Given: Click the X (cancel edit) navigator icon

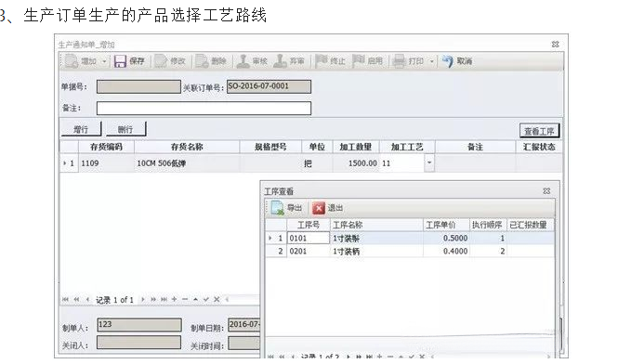Looking at the screenshot, I should (x=217, y=300).
